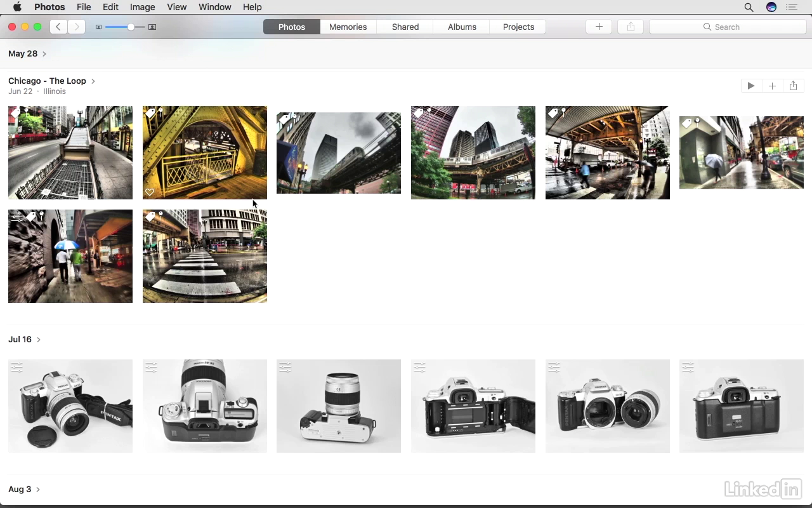Click tag icon on red building train photo
Screen dimensions: 812x508
(x=419, y=113)
